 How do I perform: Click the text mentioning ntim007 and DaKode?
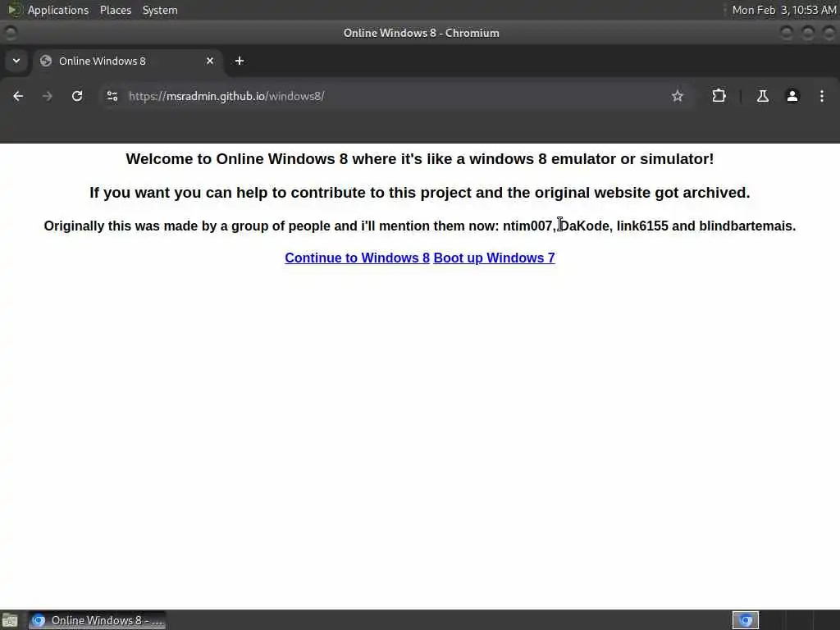pos(420,226)
